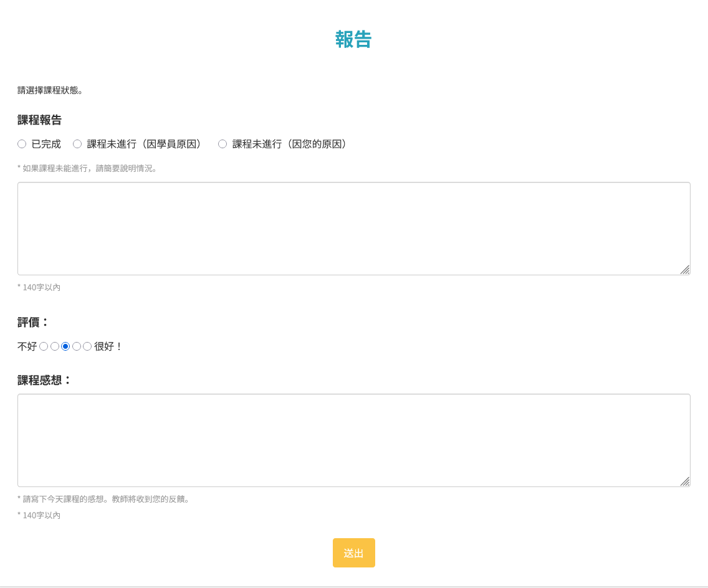708x588 pixels.
Task: Click the 課程感想 section label
Action: tap(44, 380)
